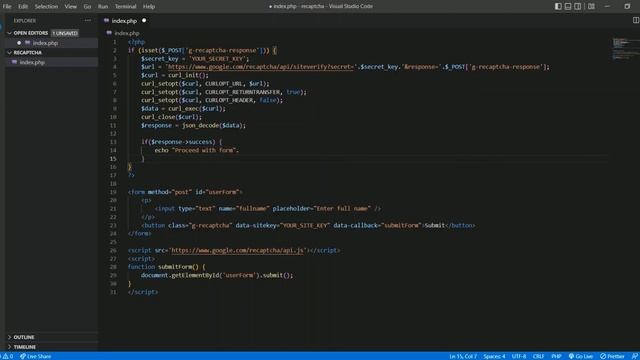Open recaptcha api.js URL in line 26
The image size is (640, 360).
click(238, 250)
